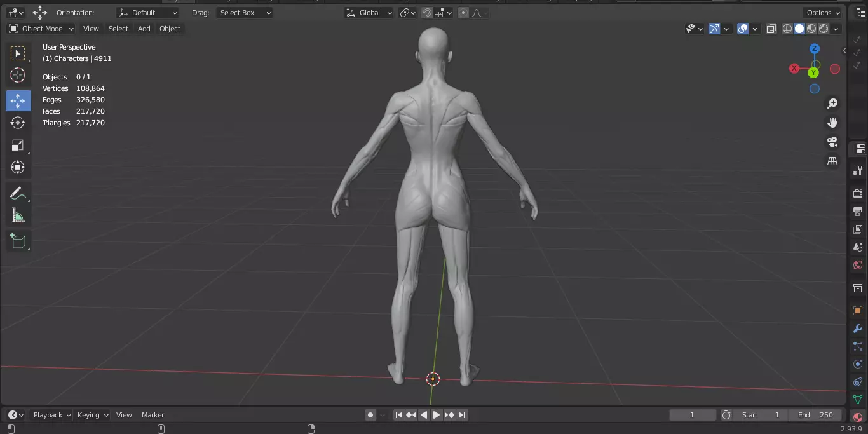Select the Scale tool
The image size is (868, 434).
(x=18, y=145)
